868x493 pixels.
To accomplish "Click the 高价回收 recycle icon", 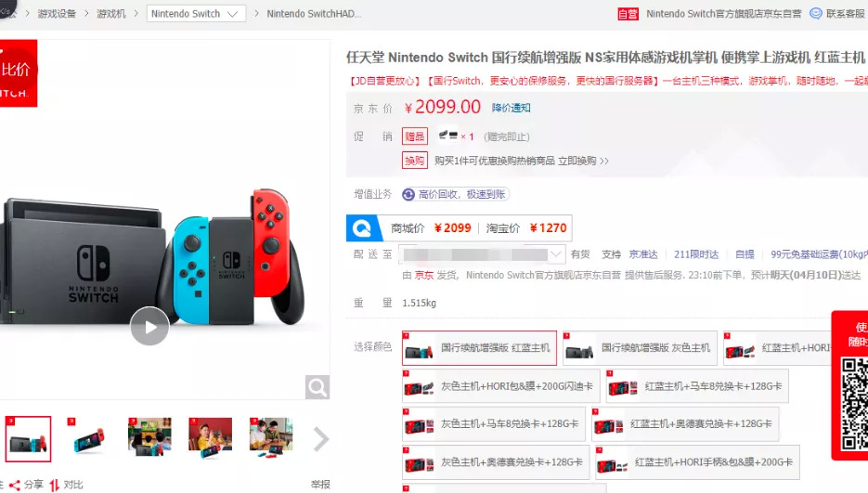I will 408,194.
